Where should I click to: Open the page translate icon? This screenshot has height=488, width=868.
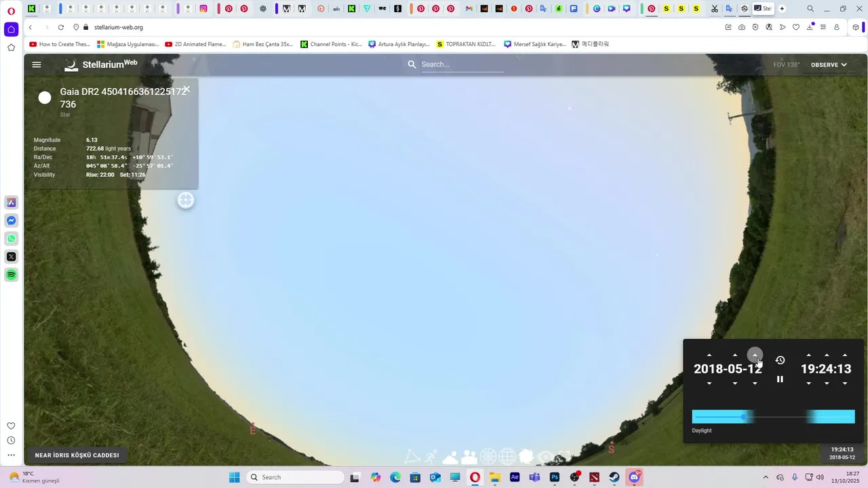pyautogui.click(x=769, y=27)
